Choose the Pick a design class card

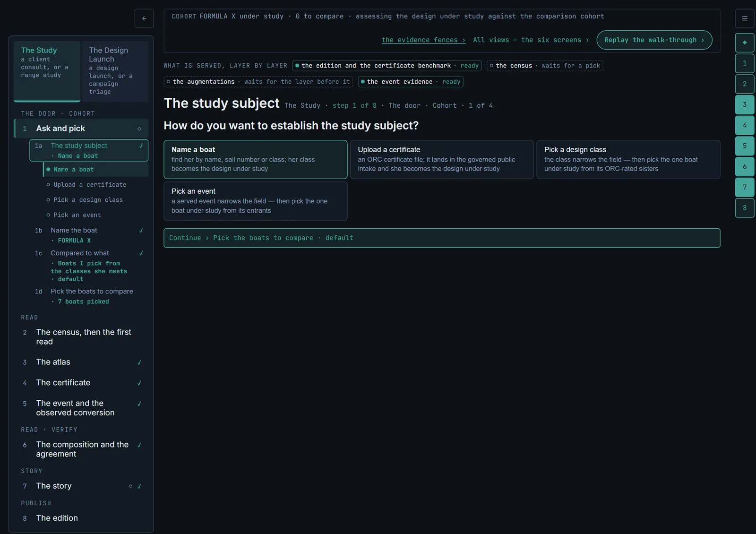pyautogui.click(x=628, y=159)
